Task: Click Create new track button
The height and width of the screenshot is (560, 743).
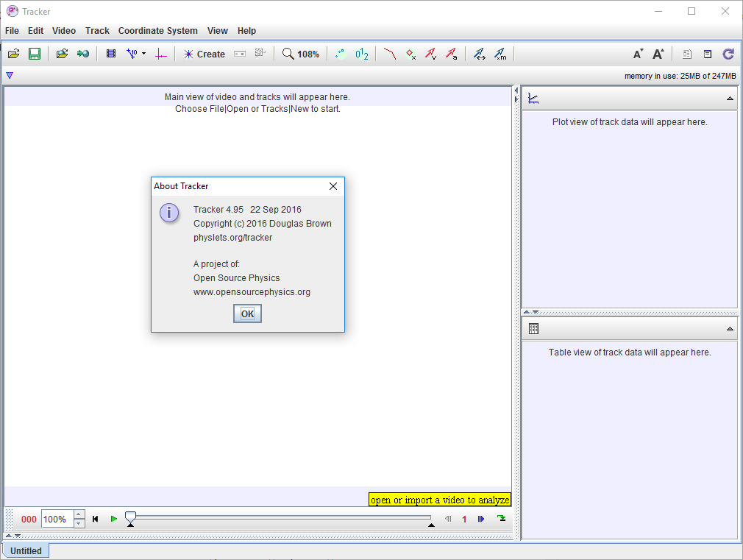Action: pos(205,54)
